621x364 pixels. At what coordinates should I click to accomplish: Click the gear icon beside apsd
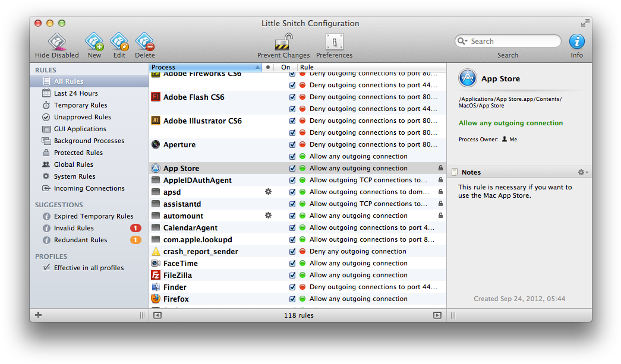click(x=268, y=192)
